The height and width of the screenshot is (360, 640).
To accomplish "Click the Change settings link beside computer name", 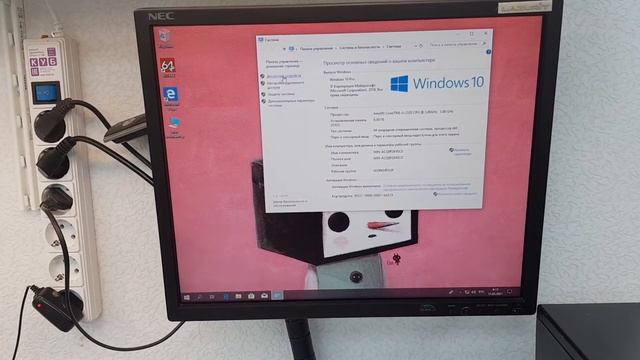I will (x=462, y=152).
